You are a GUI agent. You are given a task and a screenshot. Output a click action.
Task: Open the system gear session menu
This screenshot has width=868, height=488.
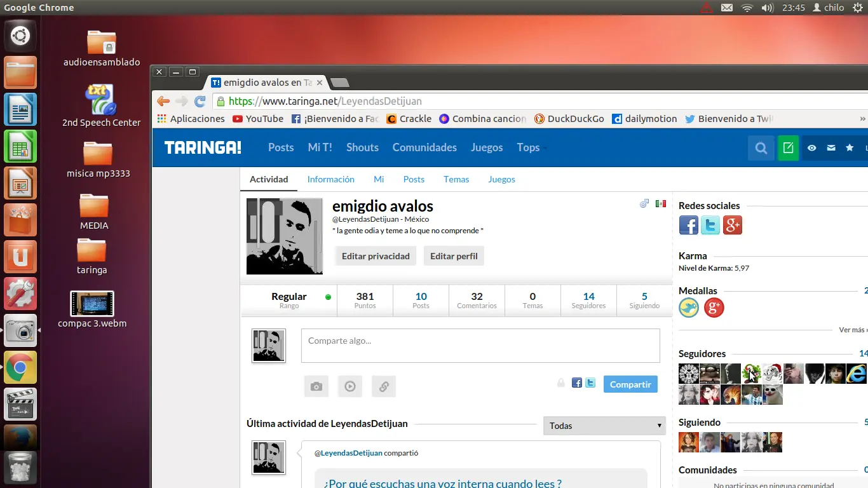click(x=858, y=8)
